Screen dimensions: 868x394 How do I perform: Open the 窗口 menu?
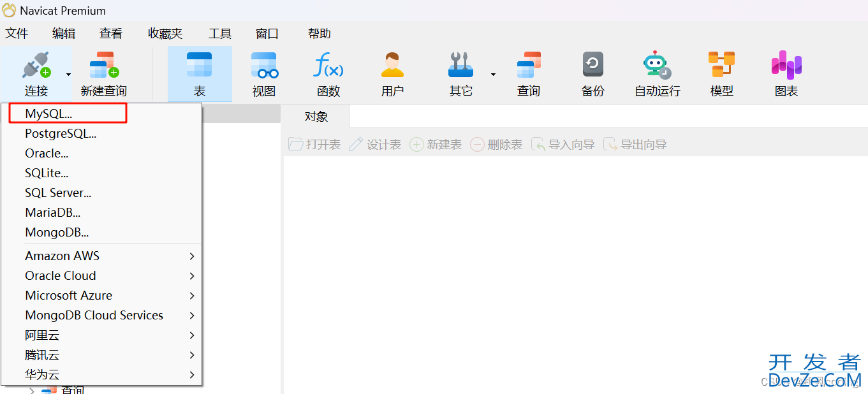(267, 33)
